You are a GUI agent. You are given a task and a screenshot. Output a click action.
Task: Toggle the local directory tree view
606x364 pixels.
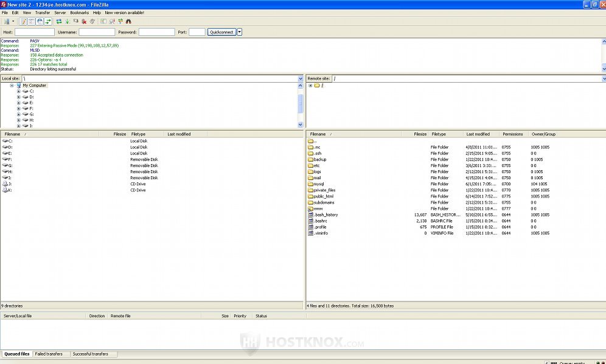[32, 22]
